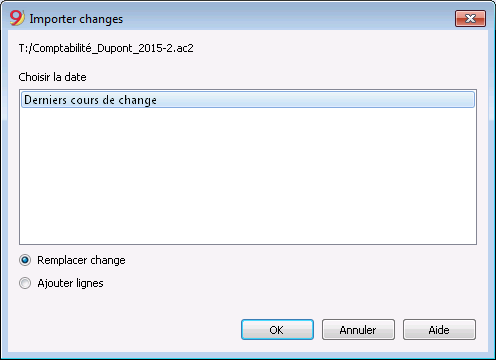496x360 pixels.
Task: Highlight the latest exchange rates row in the list
Action: [x=248, y=100]
